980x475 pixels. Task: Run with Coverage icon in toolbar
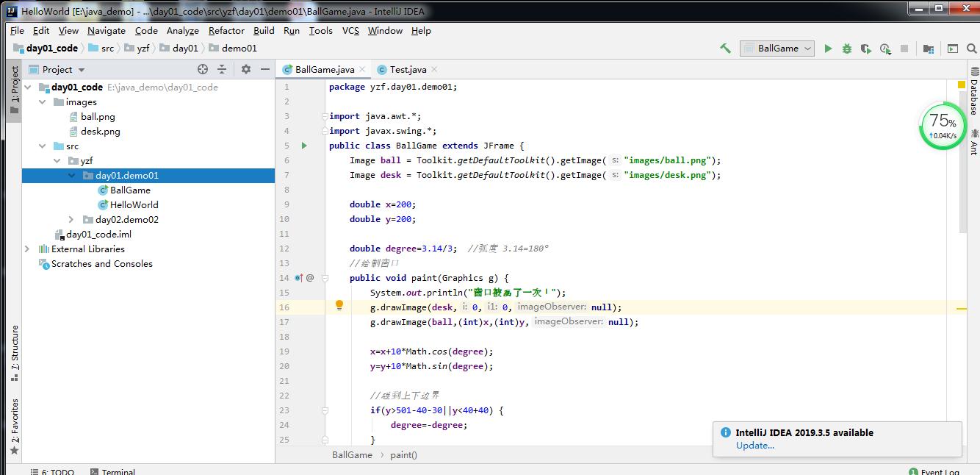tap(866, 49)
